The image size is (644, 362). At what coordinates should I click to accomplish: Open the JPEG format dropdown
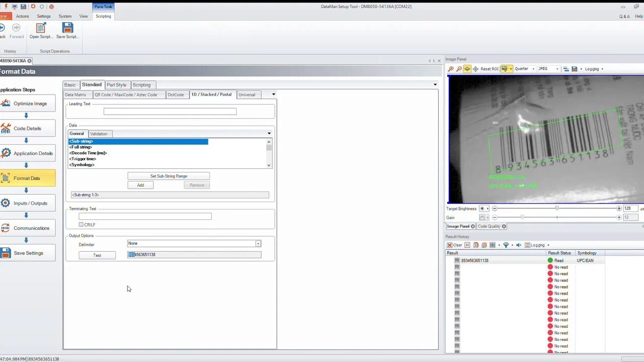(x=557, y=69)
